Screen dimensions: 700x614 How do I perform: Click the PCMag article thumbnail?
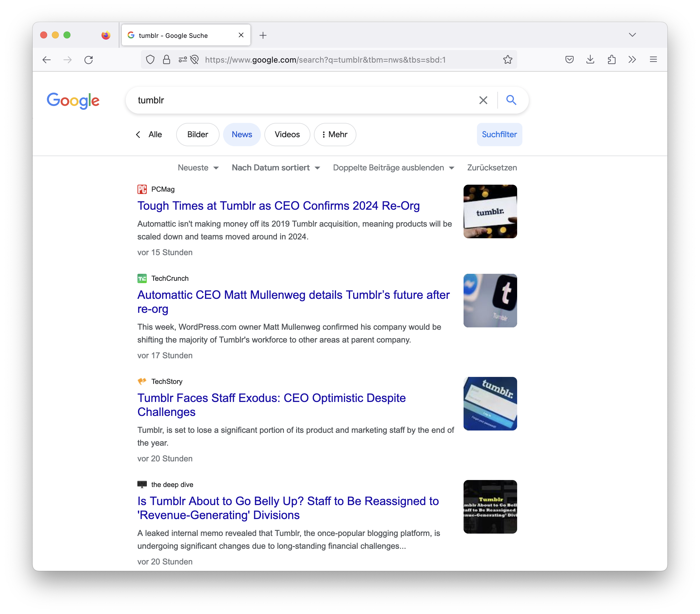click(490, 211)
